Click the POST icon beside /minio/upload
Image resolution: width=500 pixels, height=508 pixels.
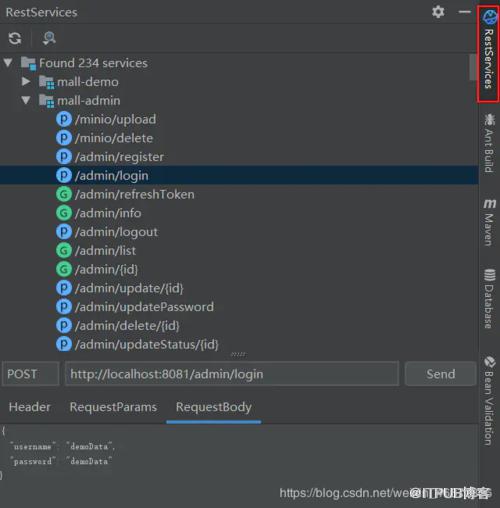pyautogui.click(x=64, y=119)
